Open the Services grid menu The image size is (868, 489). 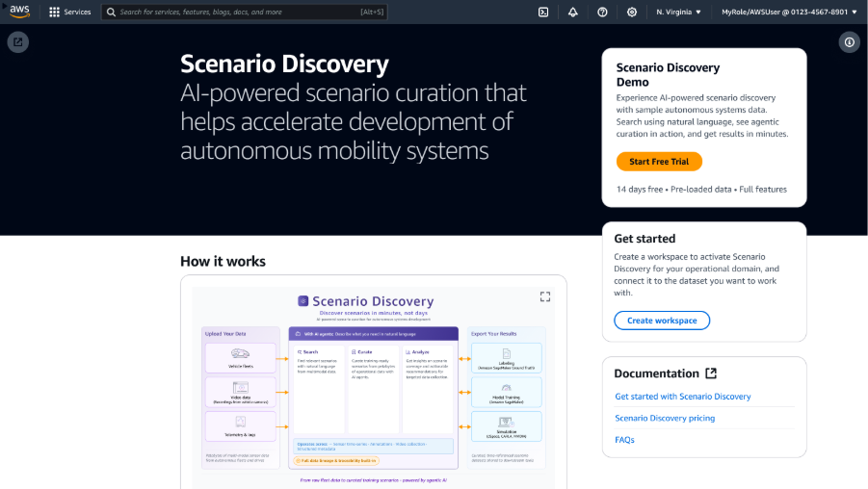tap(54, 12)
